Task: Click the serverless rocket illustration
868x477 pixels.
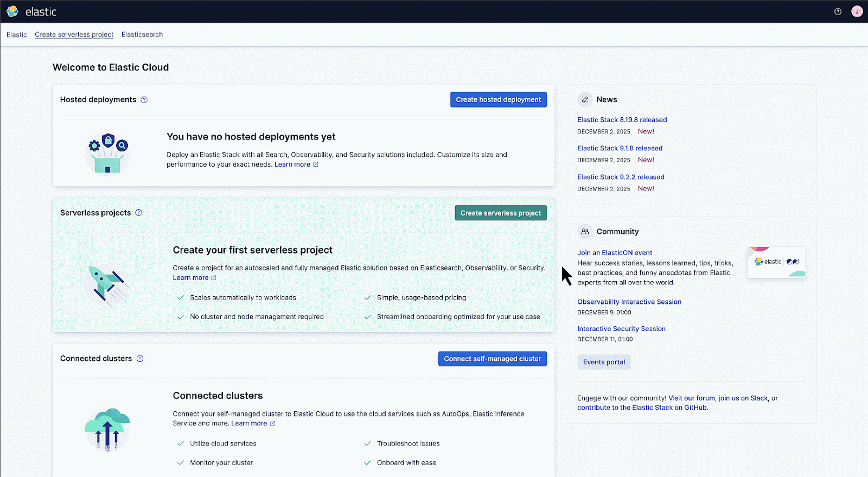Action: pyautogui.click(x=108, y=285)
